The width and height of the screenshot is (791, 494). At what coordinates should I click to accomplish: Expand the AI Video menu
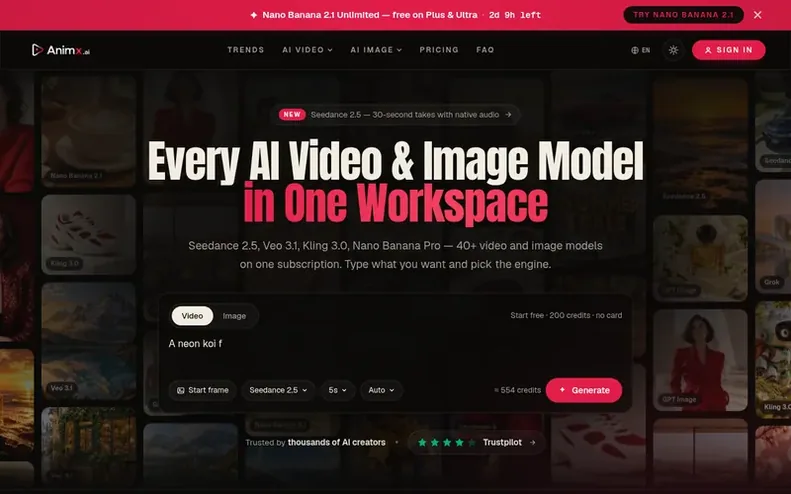coord(307,50)
